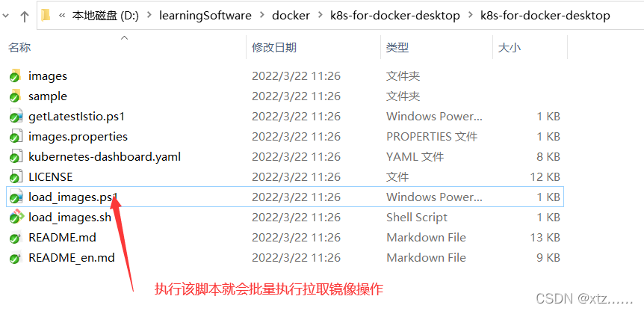Click the up arrow navigation button

pyautogui.click(x=25, y=16)
